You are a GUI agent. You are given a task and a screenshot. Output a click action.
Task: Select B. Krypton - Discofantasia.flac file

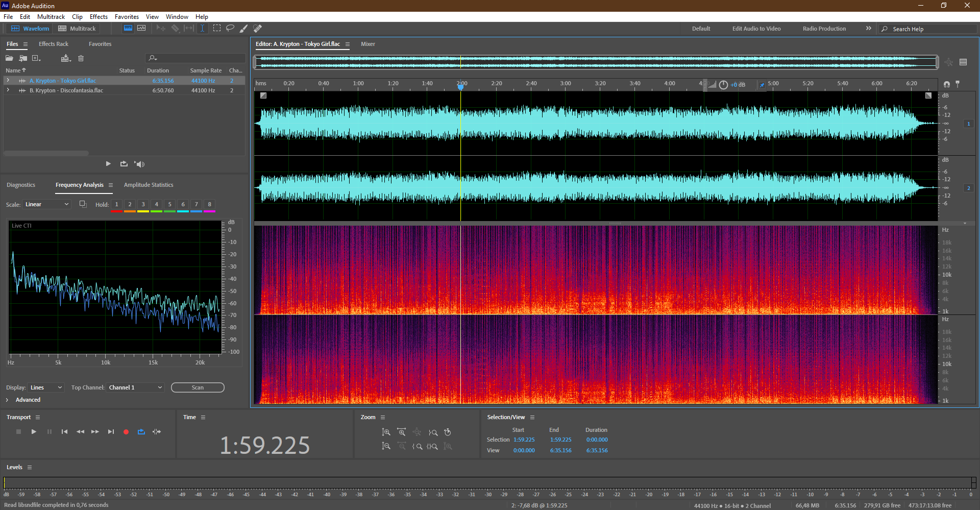(66, 90)
